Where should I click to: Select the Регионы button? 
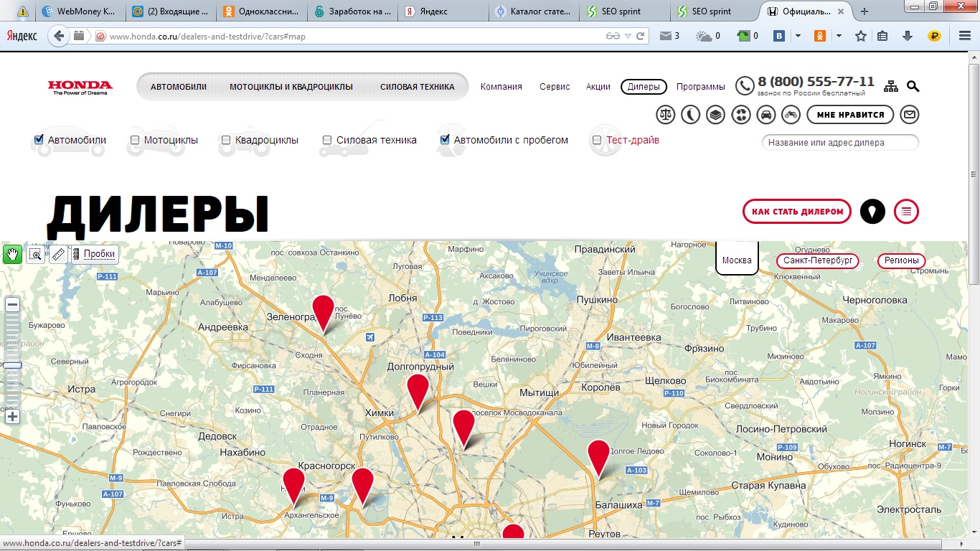pos(901,260)
